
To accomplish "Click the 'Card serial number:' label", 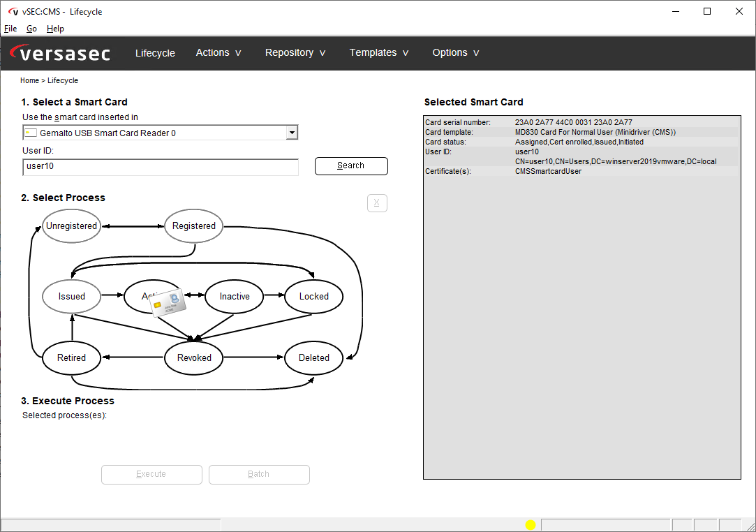I will pos(457,122).
